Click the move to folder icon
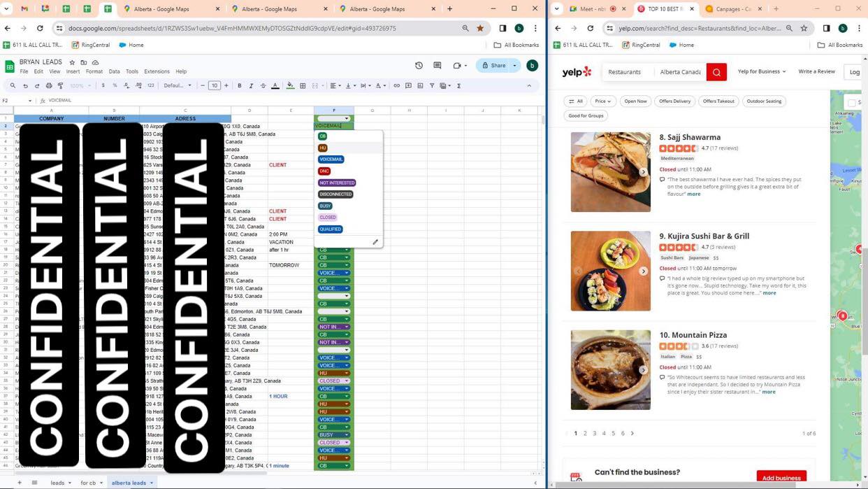This screenshot has width=868, height=489. click(84, 62)
